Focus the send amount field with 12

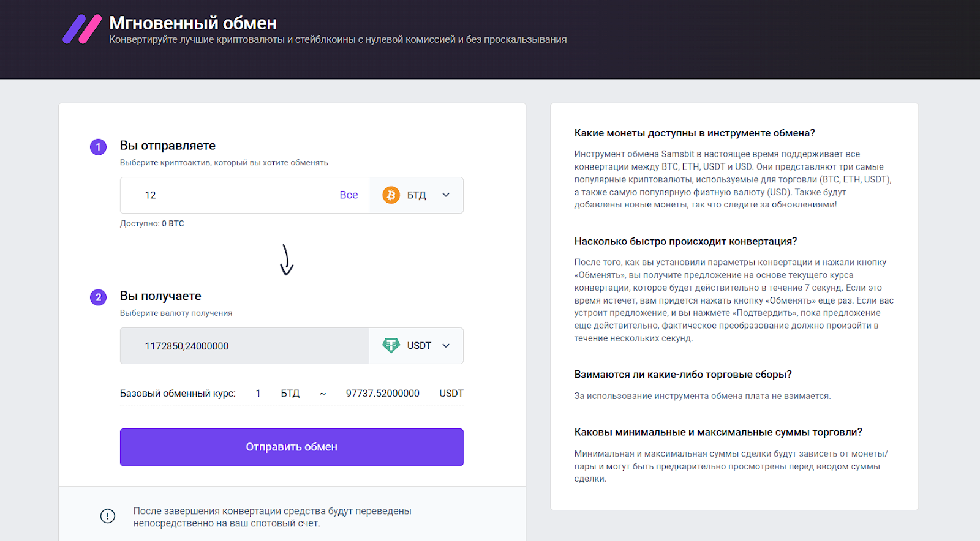click(x=244, y=195)
